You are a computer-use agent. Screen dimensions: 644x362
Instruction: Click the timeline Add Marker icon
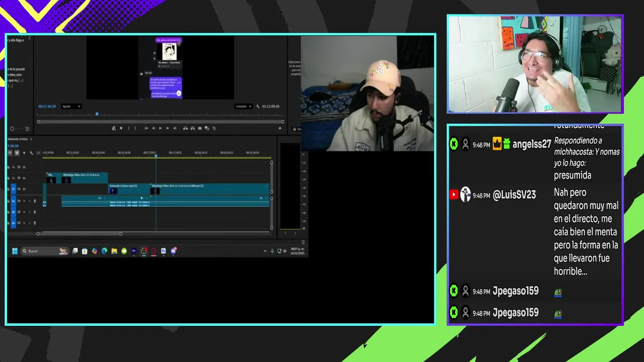click(x=24, y=153)
